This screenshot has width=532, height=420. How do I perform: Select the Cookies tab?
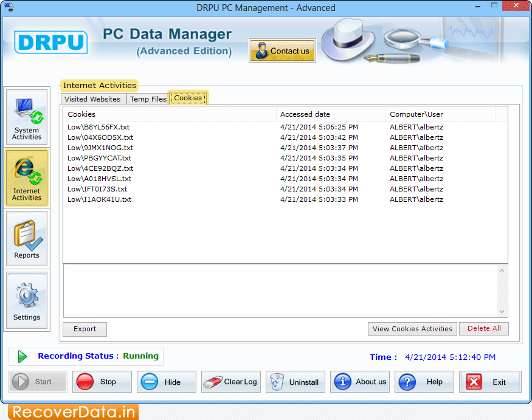(x=188, y=98)
